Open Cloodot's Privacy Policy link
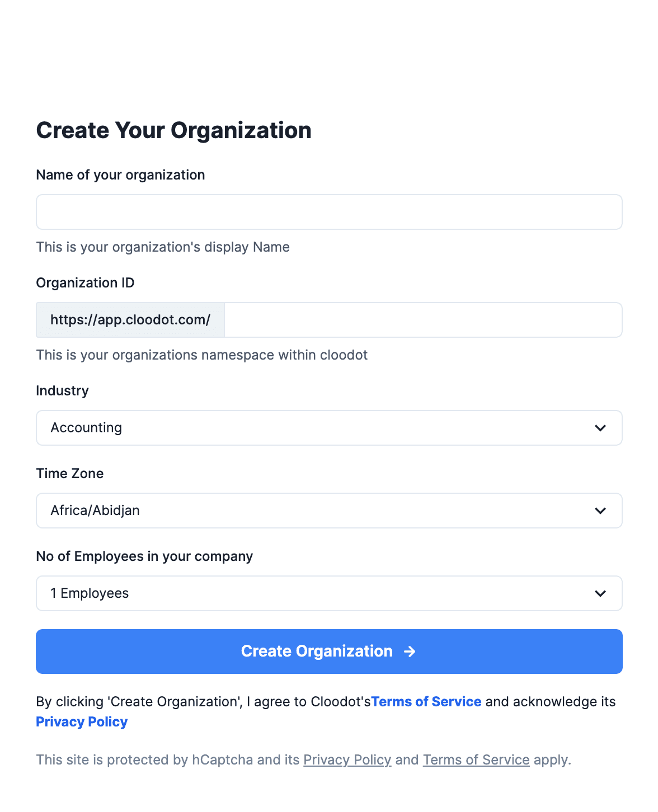The image size is (658, 812). (81, 722)
